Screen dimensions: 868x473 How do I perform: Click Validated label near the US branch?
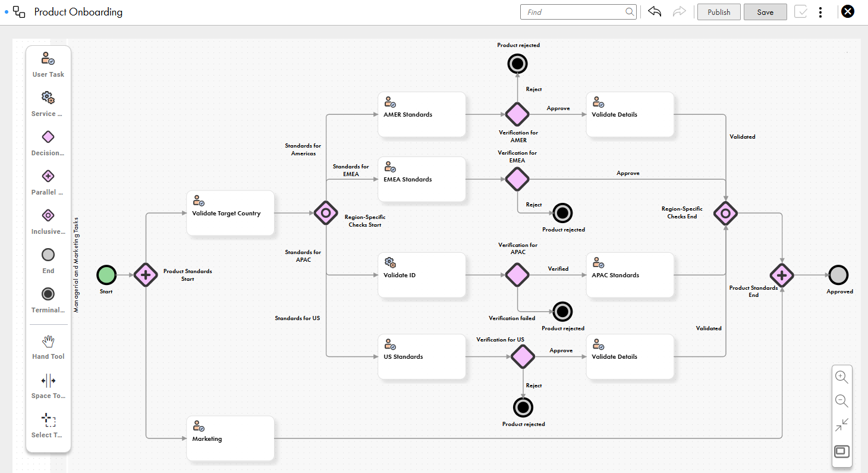tap(709, 328)
